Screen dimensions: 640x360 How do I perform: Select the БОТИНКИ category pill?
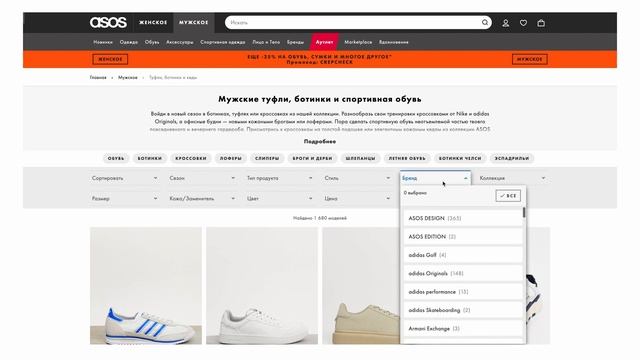coord(150,158)
